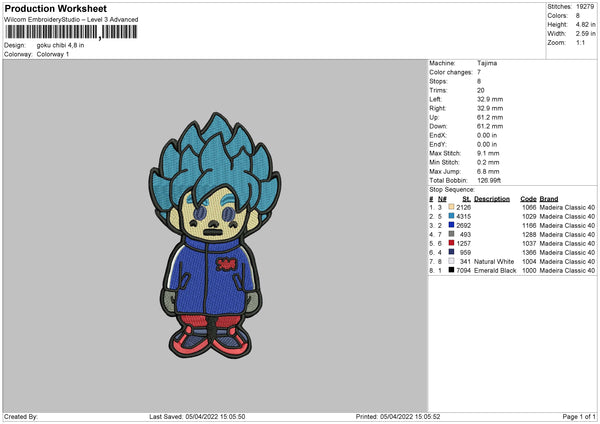Click the Machine value 'Tajima'
600x424 pixels.
(x=487, y=63)
